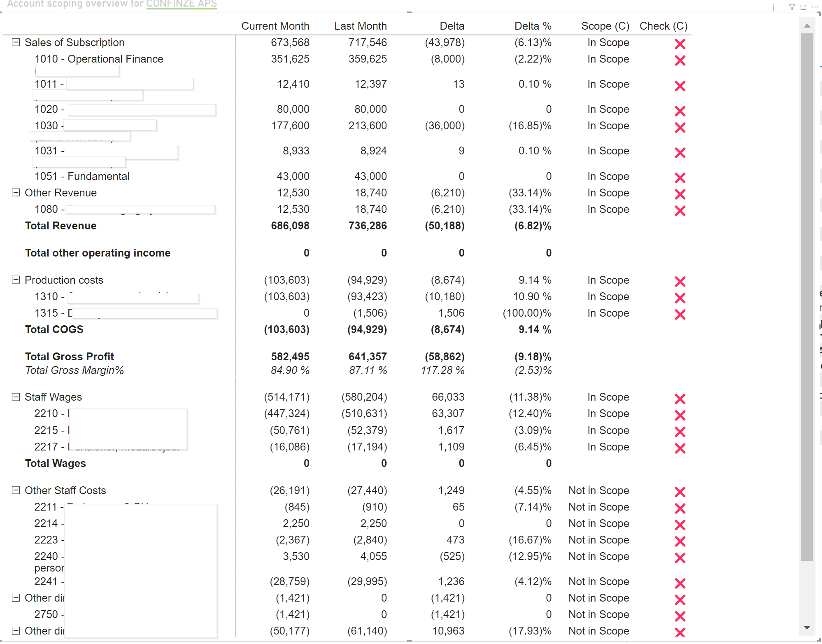Open the visual's info tooltip icon
822x644 pixels.
tap(774, 7)
